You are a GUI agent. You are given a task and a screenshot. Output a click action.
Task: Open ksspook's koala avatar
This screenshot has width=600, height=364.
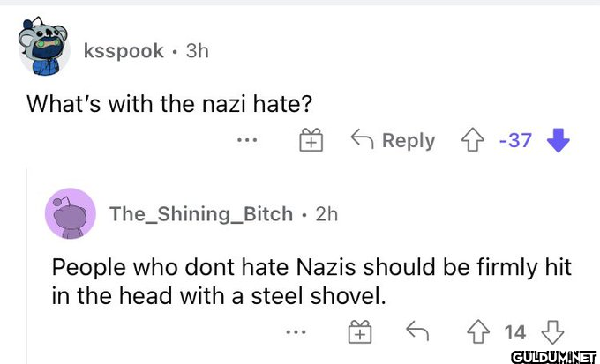click(x=44, y=46)
